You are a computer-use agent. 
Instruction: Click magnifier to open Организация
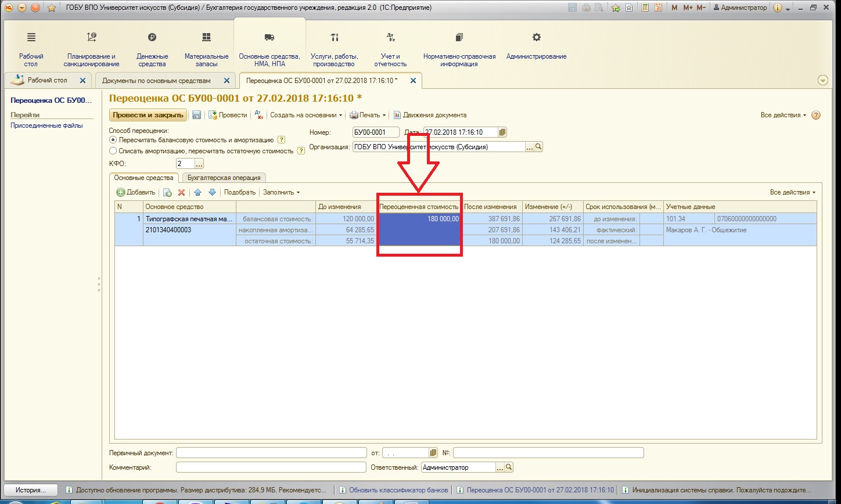click(x=538, y=147)
